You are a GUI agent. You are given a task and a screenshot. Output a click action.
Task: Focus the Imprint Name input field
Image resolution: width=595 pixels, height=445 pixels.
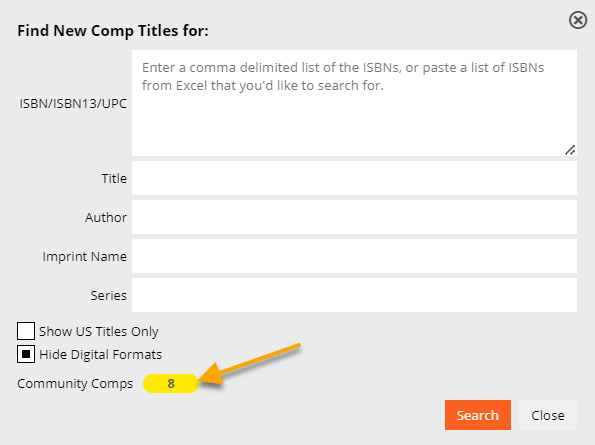pyautogui.click(x=354, y=256)
